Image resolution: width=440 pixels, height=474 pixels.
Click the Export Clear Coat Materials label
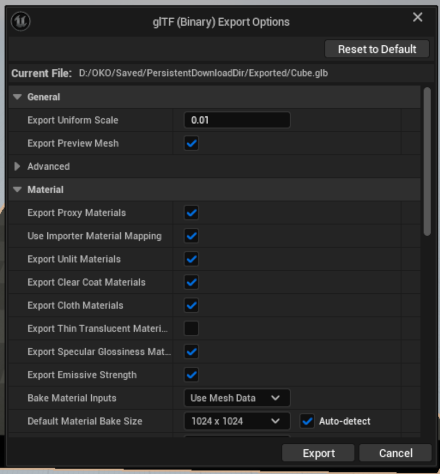(x=86, y=282)
